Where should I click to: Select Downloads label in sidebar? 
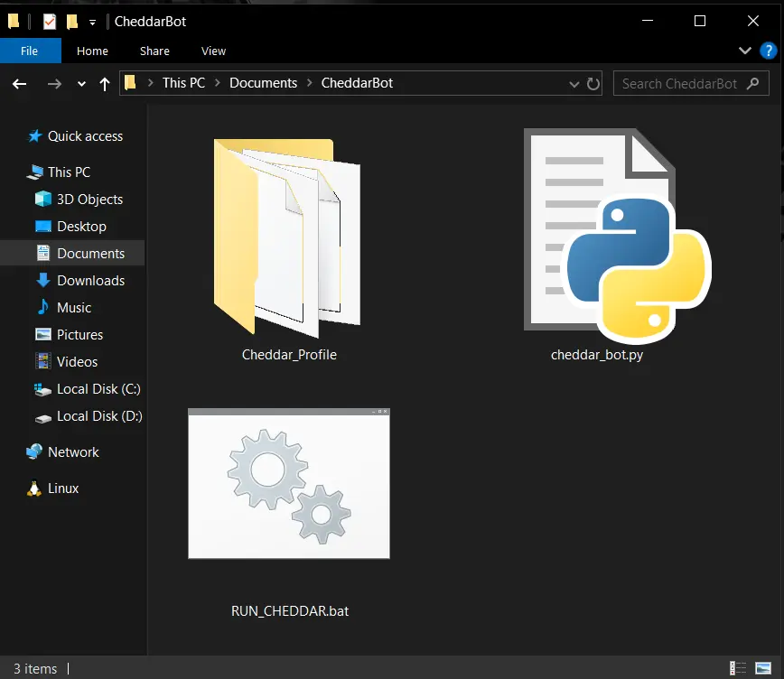[91, 280]
